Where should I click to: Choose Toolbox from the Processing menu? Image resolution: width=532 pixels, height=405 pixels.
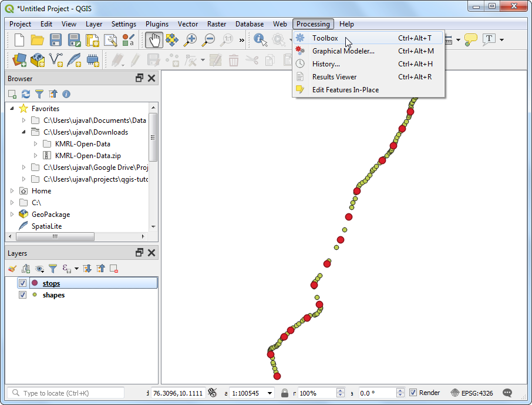[x=325, y=38]
